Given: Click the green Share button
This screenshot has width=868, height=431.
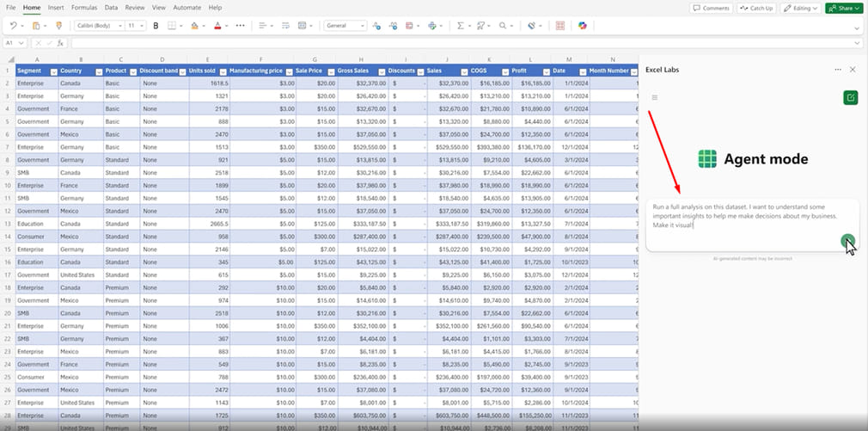Looking at the screenshot, I should (842, 8).
